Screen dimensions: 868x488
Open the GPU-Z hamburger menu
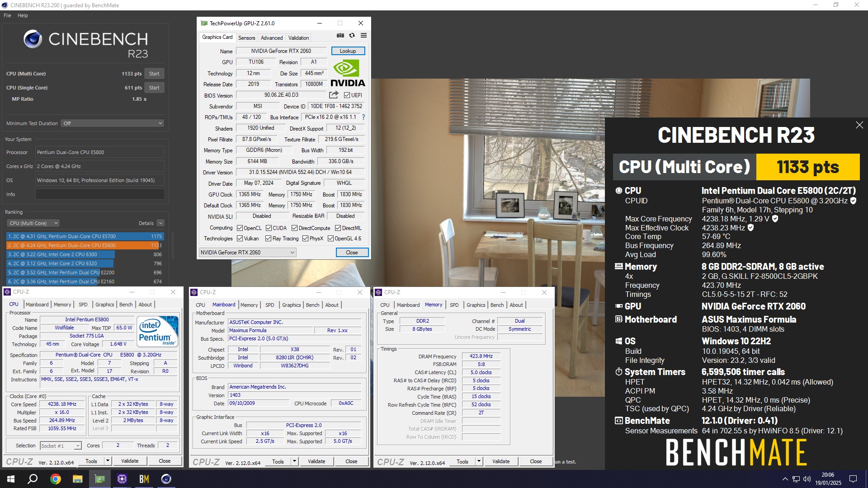363,36
